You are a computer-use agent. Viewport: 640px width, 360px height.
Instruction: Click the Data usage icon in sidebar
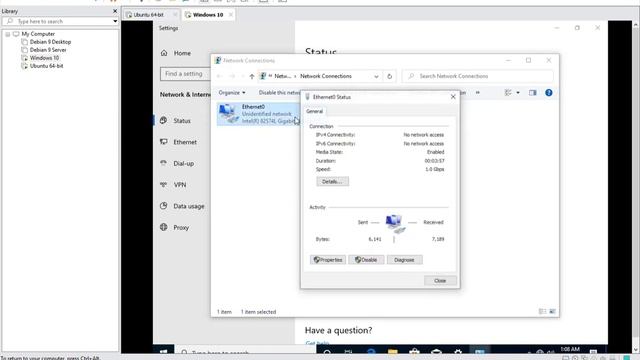click(164, 206)
